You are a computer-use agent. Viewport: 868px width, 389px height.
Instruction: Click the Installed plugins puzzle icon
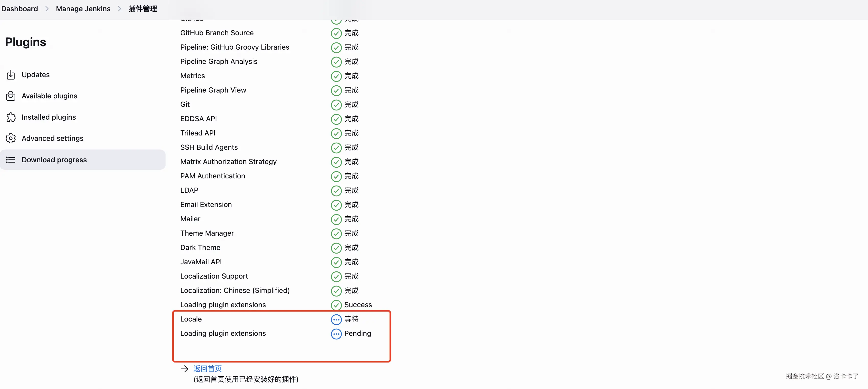(x=11, y=117)
